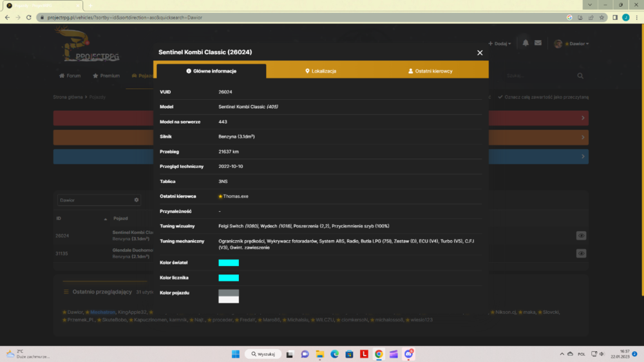Open Chrome profile J avatar

[x=625, y=17]
